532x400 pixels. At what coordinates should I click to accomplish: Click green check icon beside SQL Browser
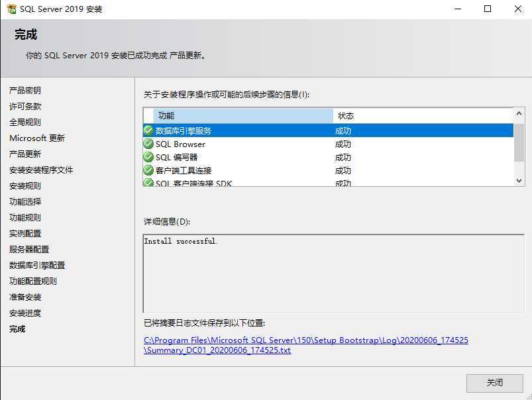[x=148, y=144]
